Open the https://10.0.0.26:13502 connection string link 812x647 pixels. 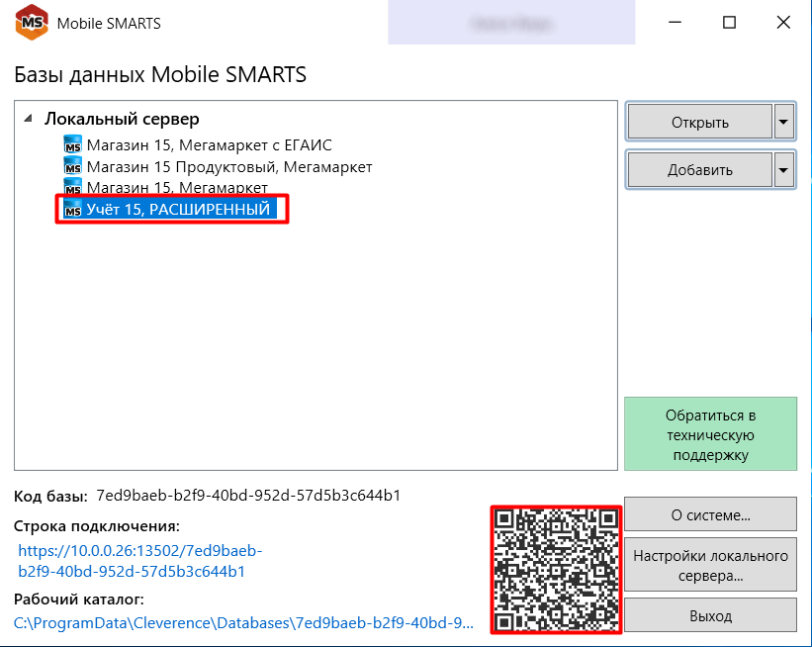click(x=140, y=561)
